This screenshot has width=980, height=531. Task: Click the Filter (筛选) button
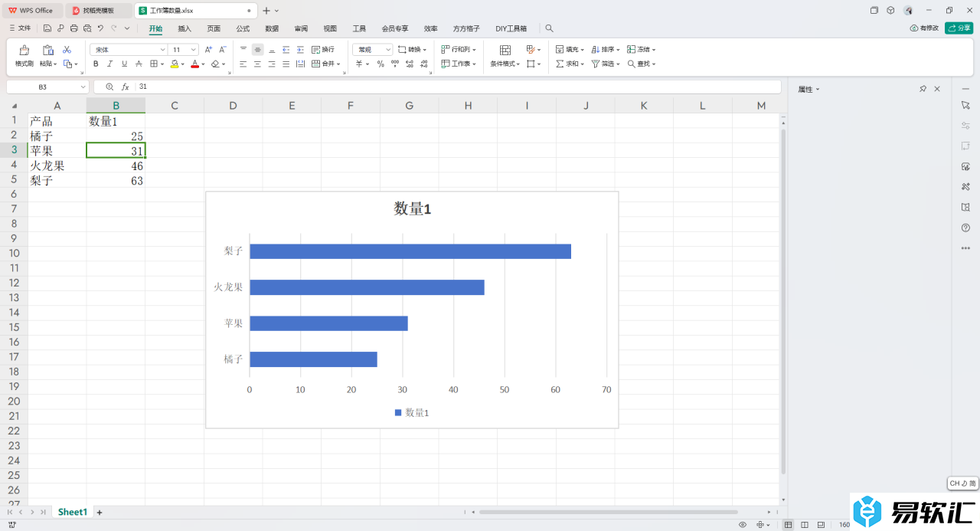coord(606,64)
